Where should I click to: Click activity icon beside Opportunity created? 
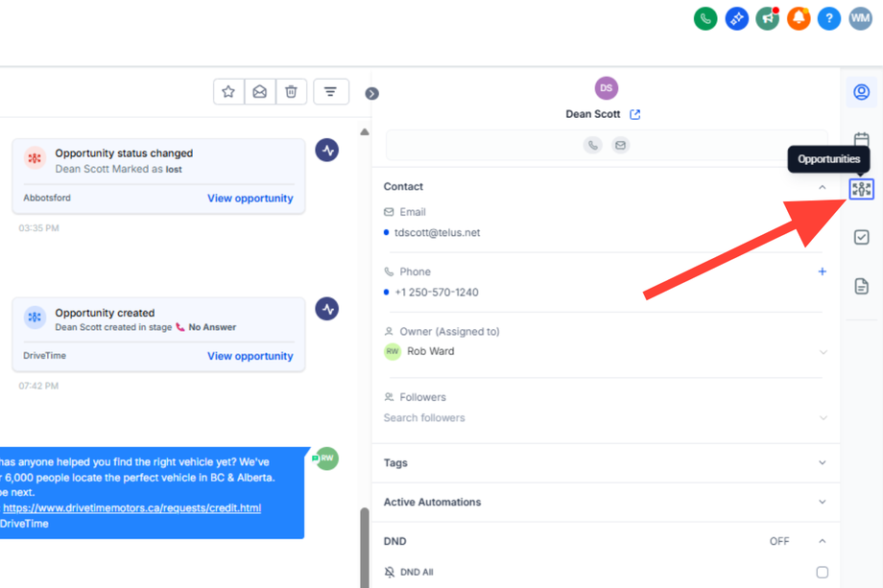[x=326, y=309]
